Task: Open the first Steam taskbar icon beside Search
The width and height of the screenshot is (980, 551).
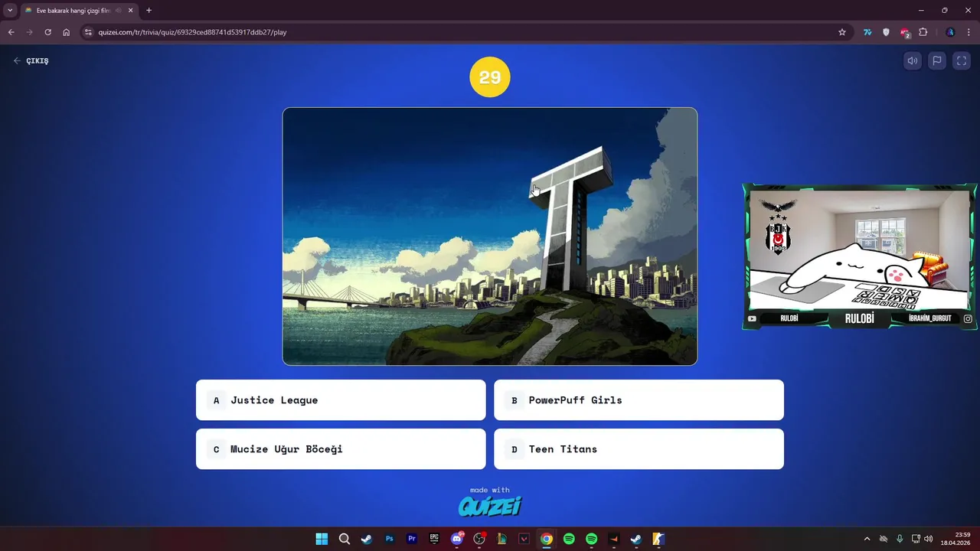Action: click(x=367, y=539)
